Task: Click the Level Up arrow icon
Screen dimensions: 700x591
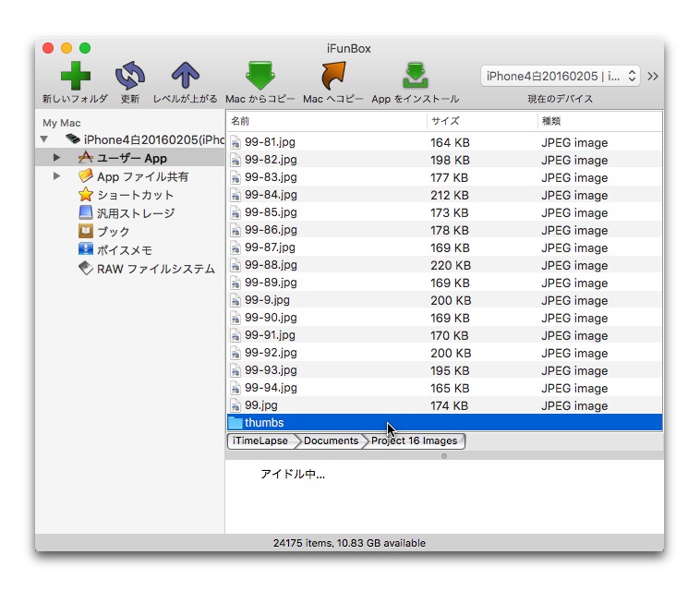Action: pyautogui.click(x=186, y=75)
